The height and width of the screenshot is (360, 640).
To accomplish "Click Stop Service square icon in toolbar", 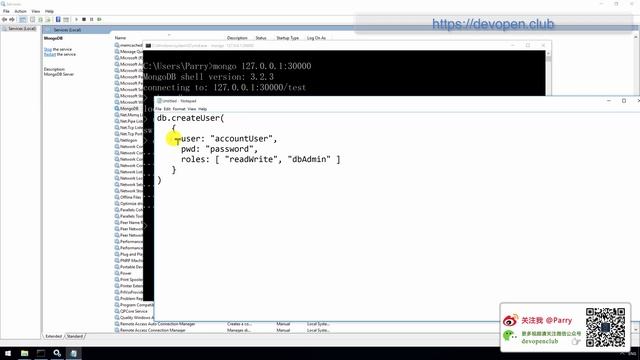I will click(x=84, y=20).
